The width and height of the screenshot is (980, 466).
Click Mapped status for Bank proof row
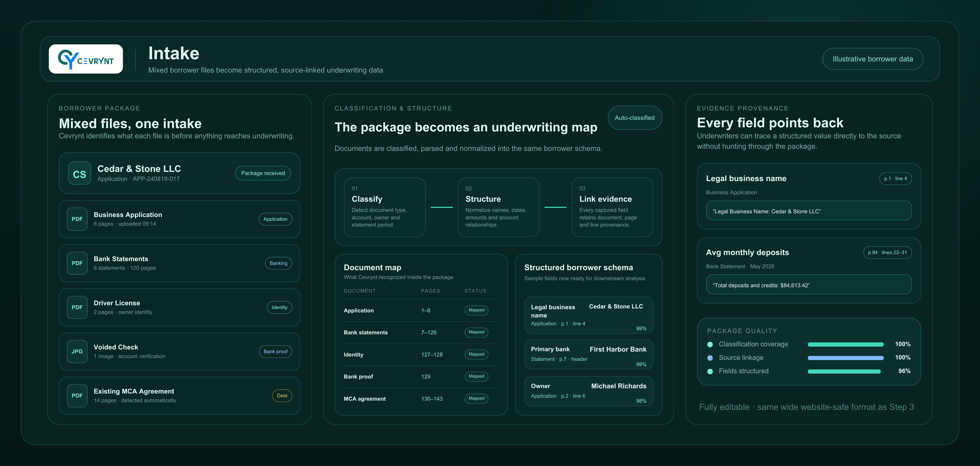[476, 377]
